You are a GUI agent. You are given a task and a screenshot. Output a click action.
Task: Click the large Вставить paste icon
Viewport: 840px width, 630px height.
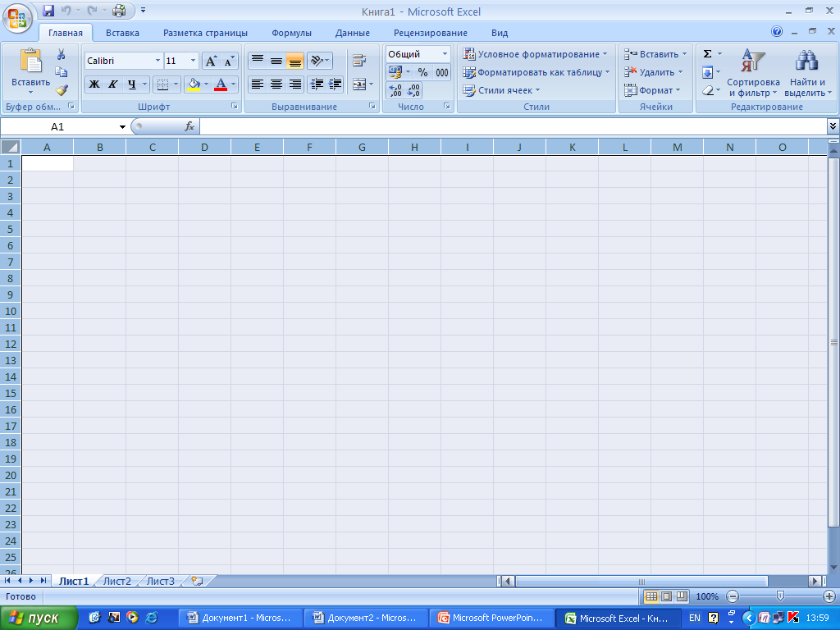[x=30, y=61]
